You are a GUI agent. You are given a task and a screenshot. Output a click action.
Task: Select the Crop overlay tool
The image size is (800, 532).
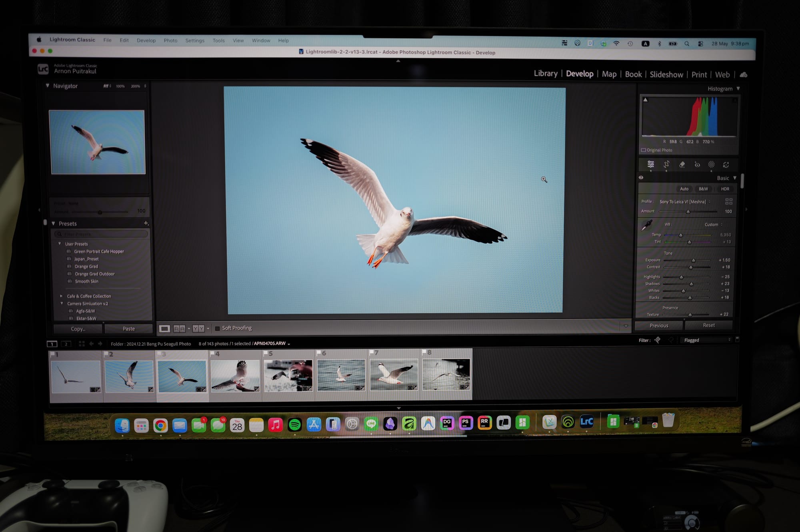pos(666,164)
